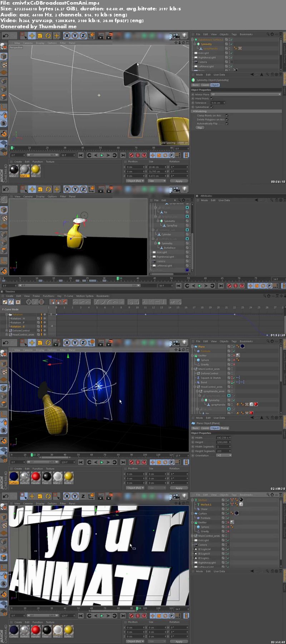Select red Handle material in 03:44:40 frame
This screenshot has height=644, width=286.
[x=35, y=631]
